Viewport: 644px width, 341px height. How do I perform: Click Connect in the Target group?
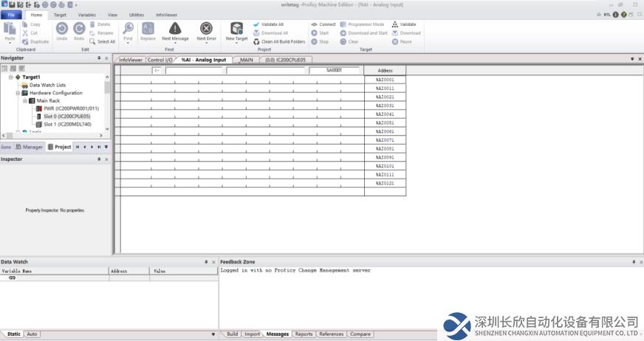click(x=323, y=24)
